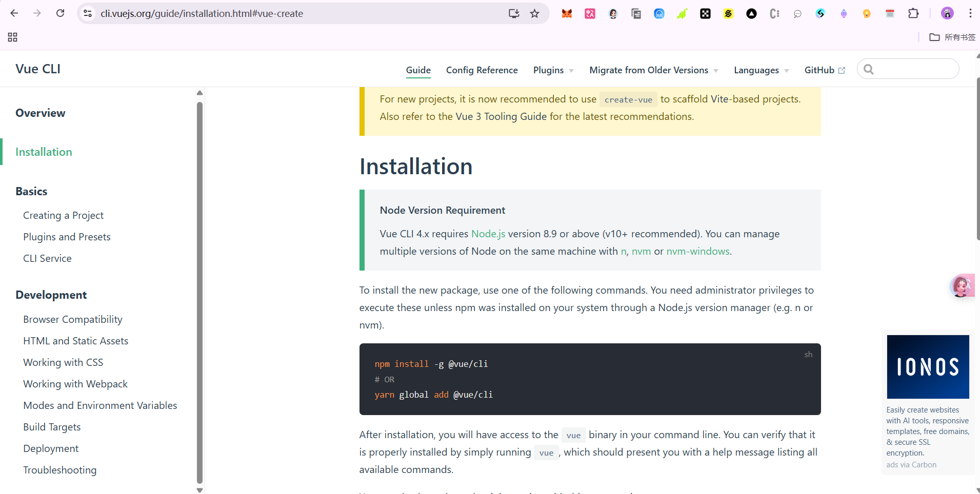
Task: Open Plugins and Presets page
Action: tap(67, 237)
